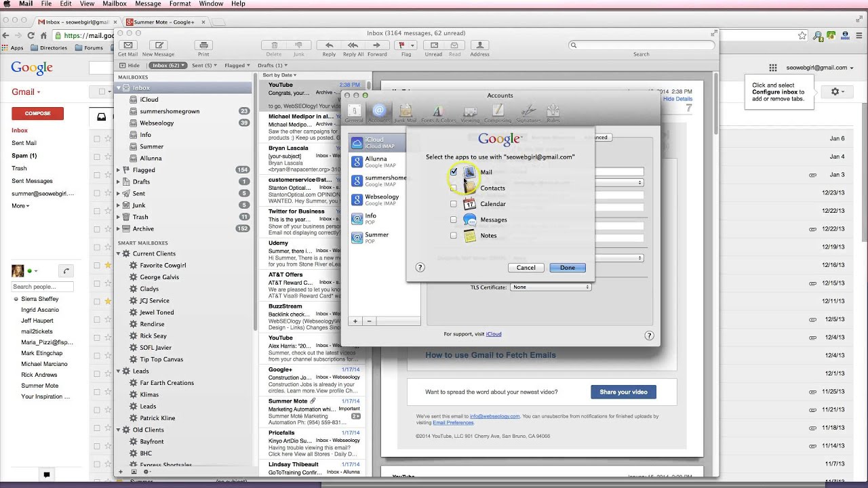Click the Flag toolbar icon

(406, 45)
